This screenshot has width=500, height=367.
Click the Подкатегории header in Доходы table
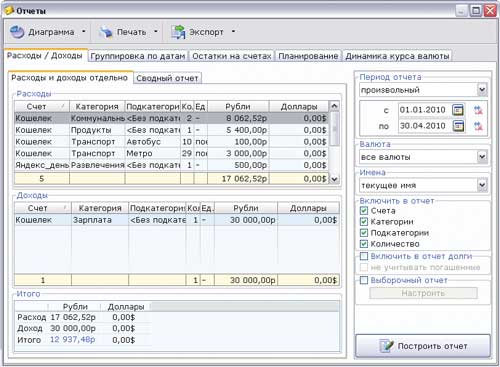[157, 208]
